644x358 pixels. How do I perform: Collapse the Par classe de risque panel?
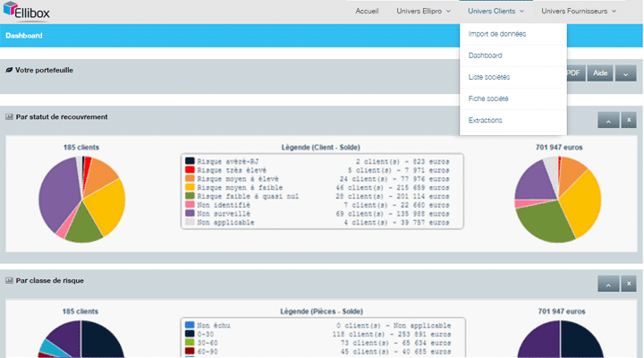(x=607, y=284)
